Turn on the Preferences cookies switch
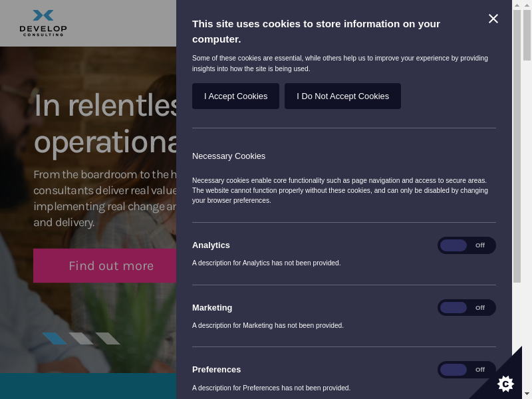The width and height of the screenshot is (532, 399). click(466, 370)
